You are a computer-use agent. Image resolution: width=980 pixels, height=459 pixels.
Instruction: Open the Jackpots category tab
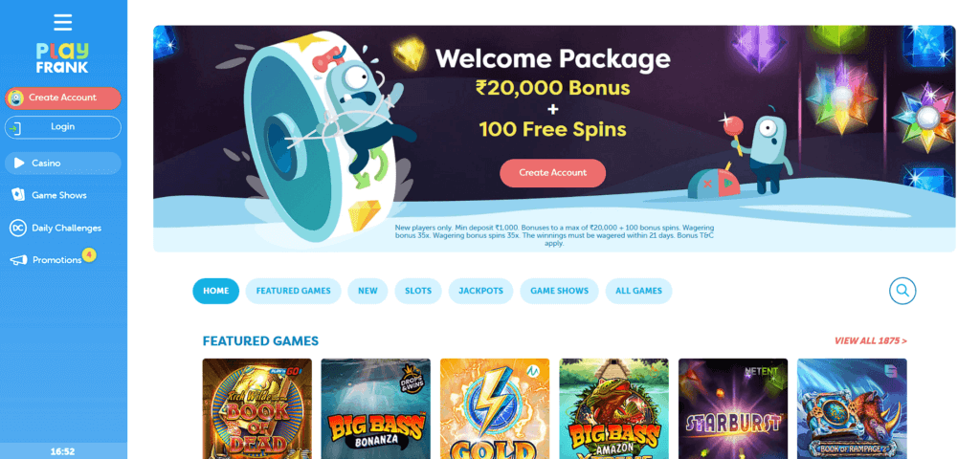tap(480, 291)
